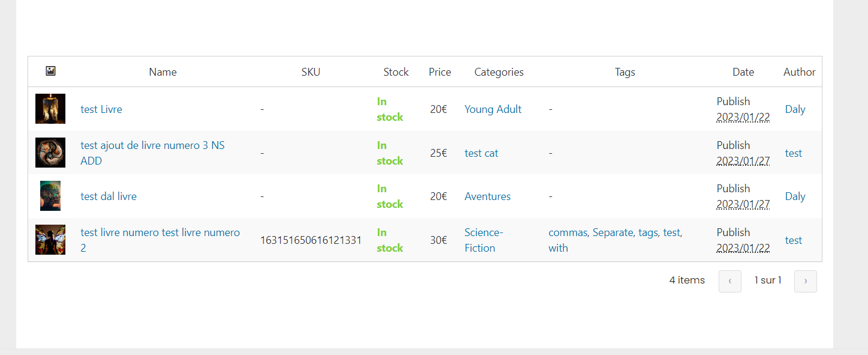
Task: Open the Science-Fiction category link
Action: pyautogui.click(x=484, y=240)
